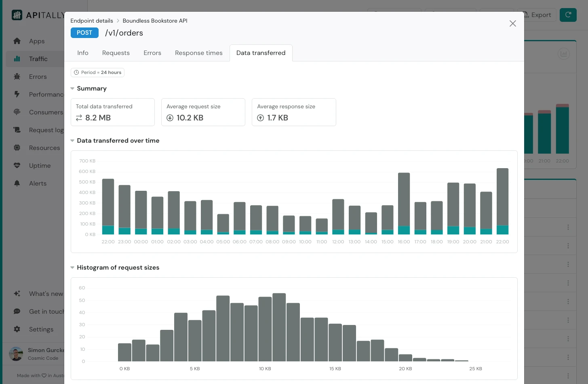Image resolution: width=588 pixels, height=384 pixels.
Task: Collapse the Summary section
Action: pyautogui.click(x=72, y=88)
